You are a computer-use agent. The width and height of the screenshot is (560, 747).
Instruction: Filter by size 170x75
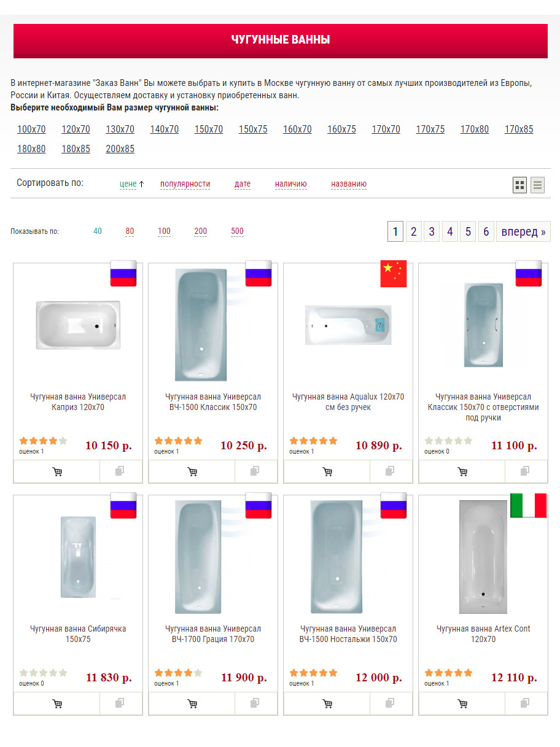click(x=430, y=129)
